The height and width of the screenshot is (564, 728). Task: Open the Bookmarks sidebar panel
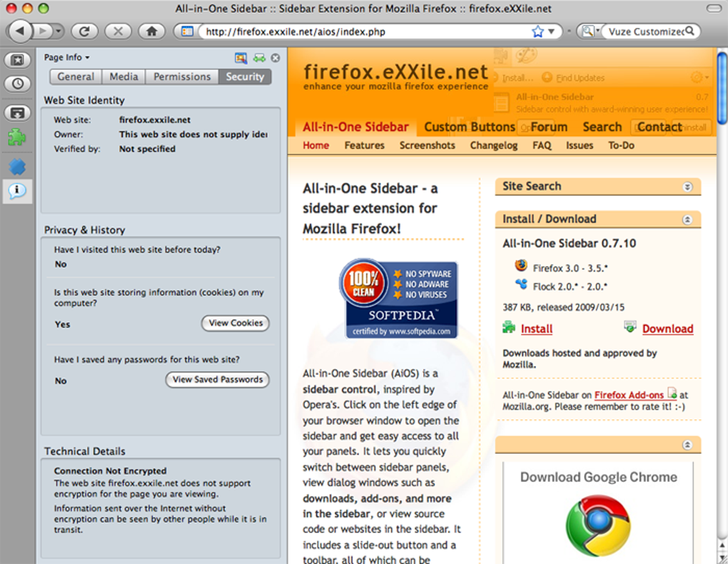pos(18,60)
